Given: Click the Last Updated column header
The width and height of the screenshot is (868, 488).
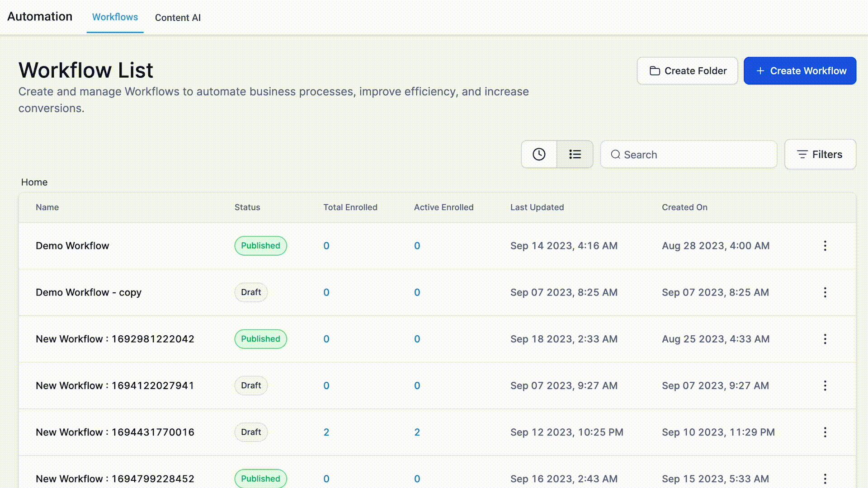Looking at the screenshot, I should 537,207.
